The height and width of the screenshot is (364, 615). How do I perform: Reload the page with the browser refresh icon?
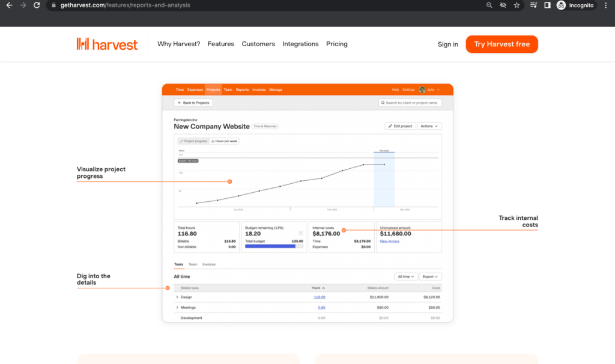point(37,5)
